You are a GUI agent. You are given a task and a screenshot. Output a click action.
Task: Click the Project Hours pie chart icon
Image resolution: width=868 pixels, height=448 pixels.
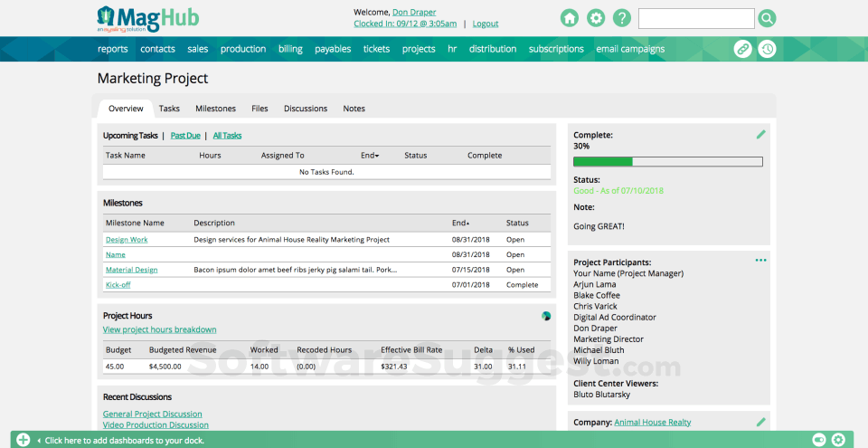pyautogui.click(x=546, y=316)
